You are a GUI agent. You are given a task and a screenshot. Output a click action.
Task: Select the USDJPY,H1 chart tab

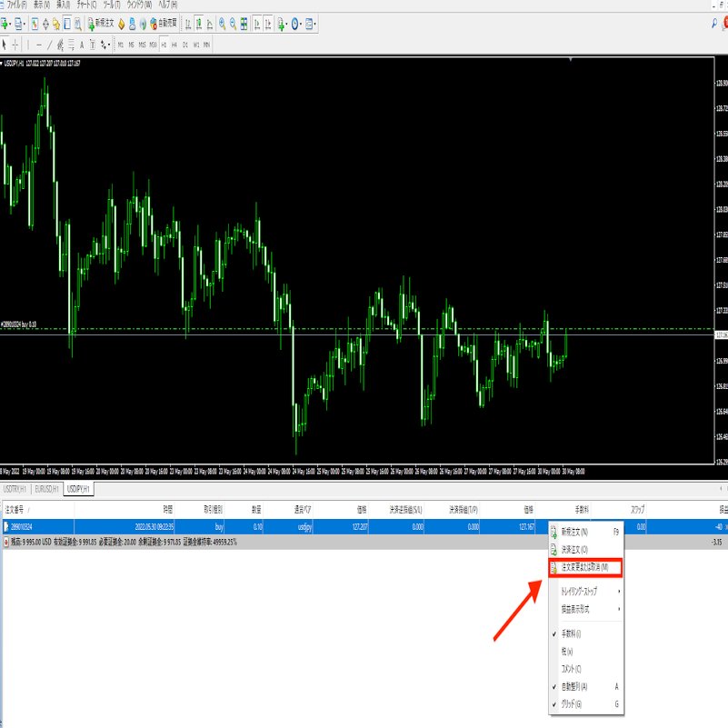click(78, 489)
